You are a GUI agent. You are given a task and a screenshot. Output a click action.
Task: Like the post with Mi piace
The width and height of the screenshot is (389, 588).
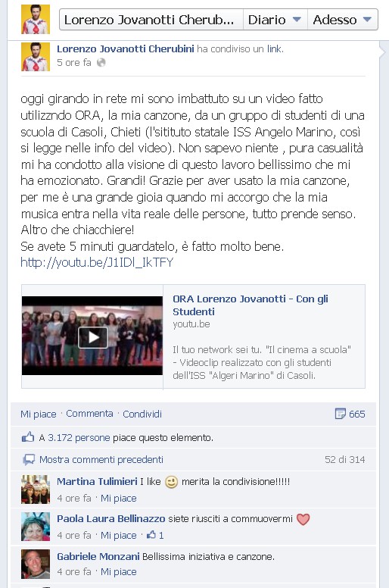pos(38,414)
